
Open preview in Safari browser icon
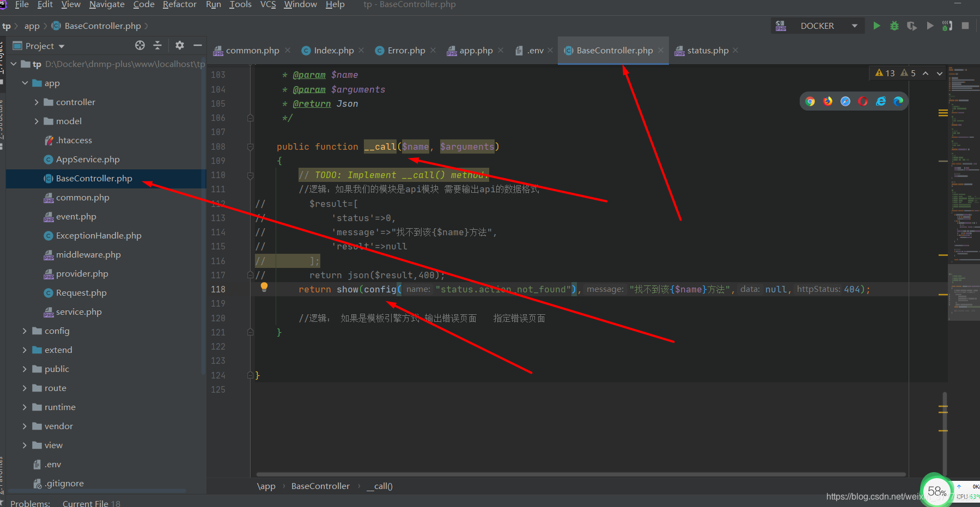pos(845,101)
